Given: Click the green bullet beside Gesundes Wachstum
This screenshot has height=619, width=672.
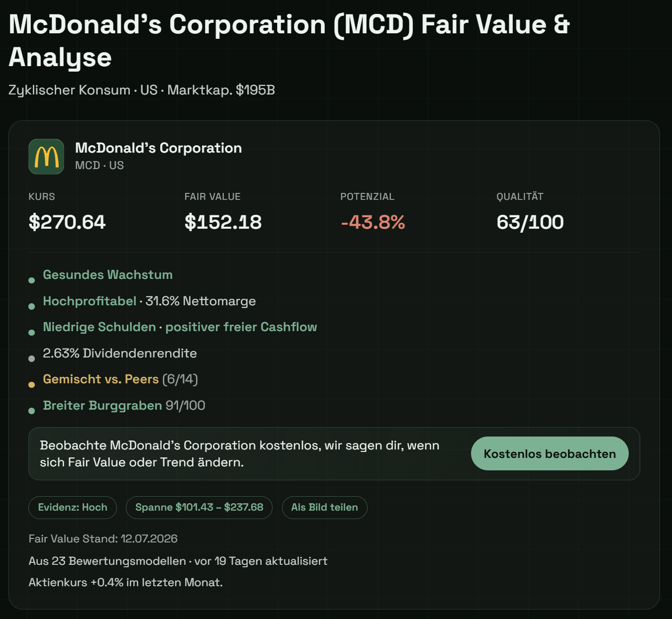Looking at the screenshot, I should coord(32,280).
